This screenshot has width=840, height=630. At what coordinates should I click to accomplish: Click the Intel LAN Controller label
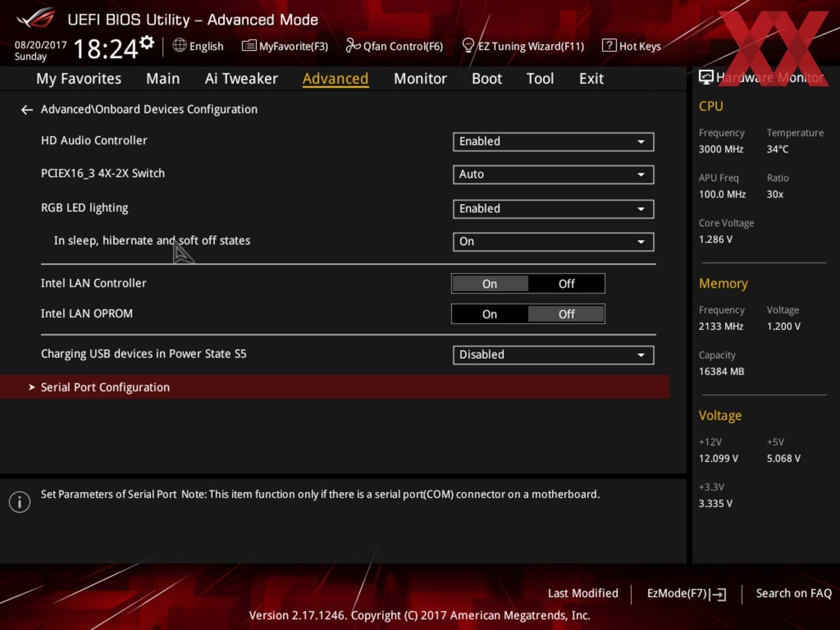93,283
